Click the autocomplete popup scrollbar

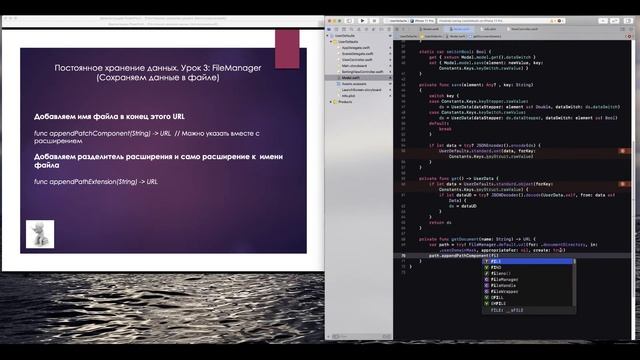574,282
